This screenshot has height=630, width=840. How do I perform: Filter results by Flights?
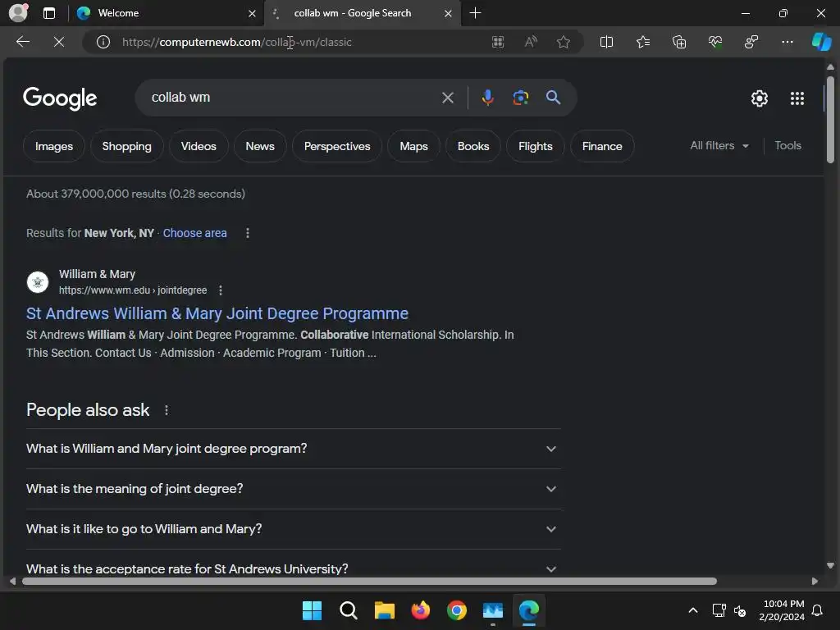click(x=535, y=146)
